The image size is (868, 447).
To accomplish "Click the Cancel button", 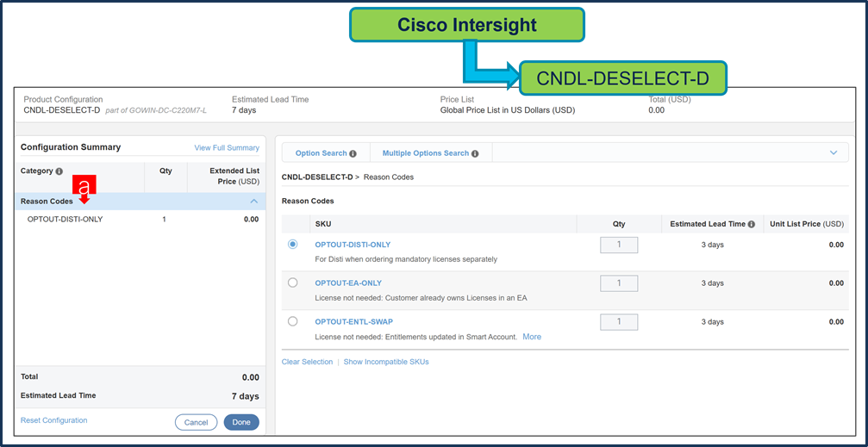I will (196, 422).
